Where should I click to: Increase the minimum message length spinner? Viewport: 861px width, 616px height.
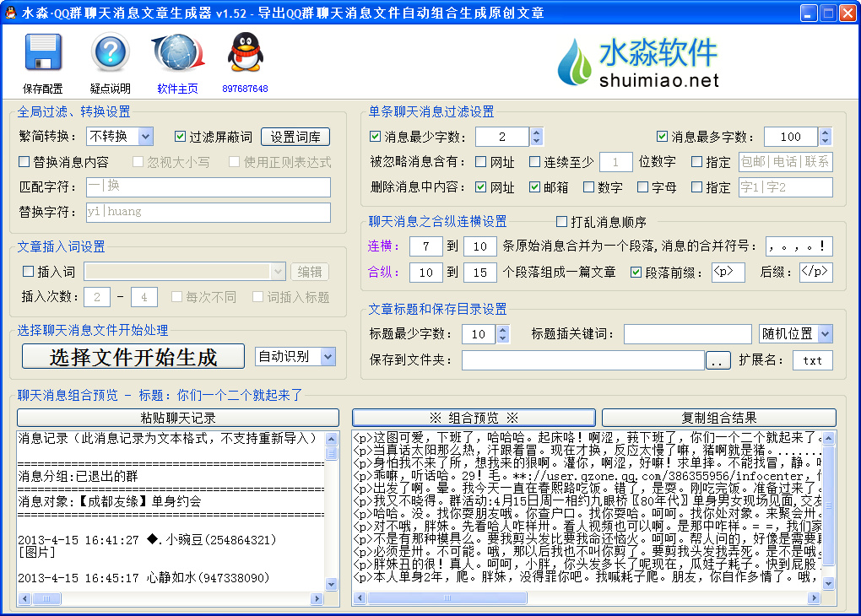tap(537, 132)
